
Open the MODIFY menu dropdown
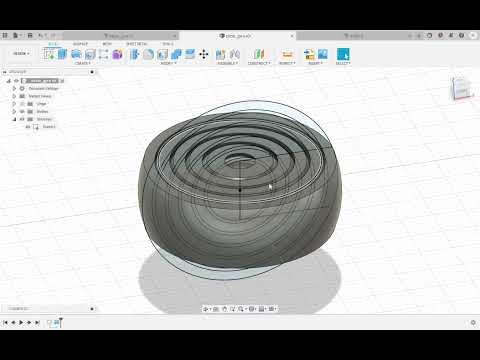(169, 63)
